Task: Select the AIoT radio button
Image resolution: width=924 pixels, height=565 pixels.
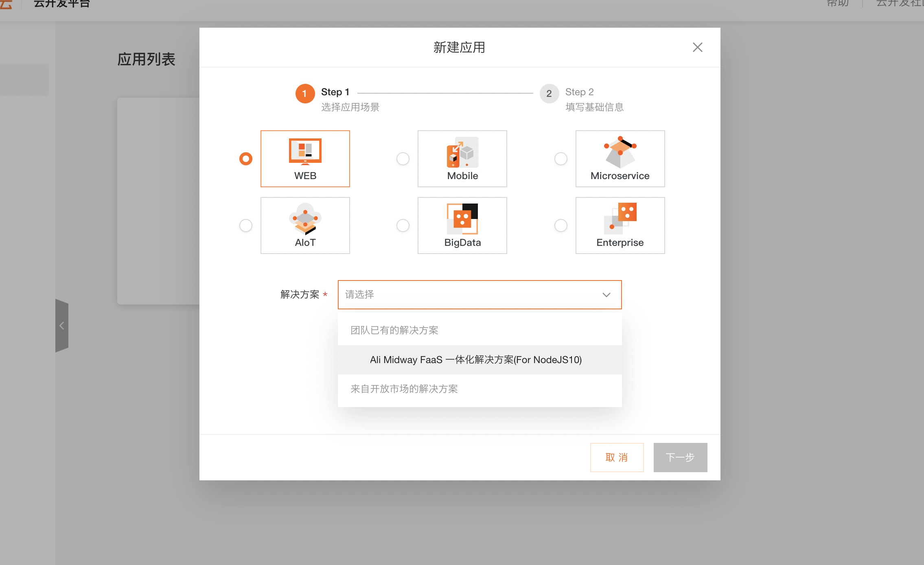Action: point(245,226)
